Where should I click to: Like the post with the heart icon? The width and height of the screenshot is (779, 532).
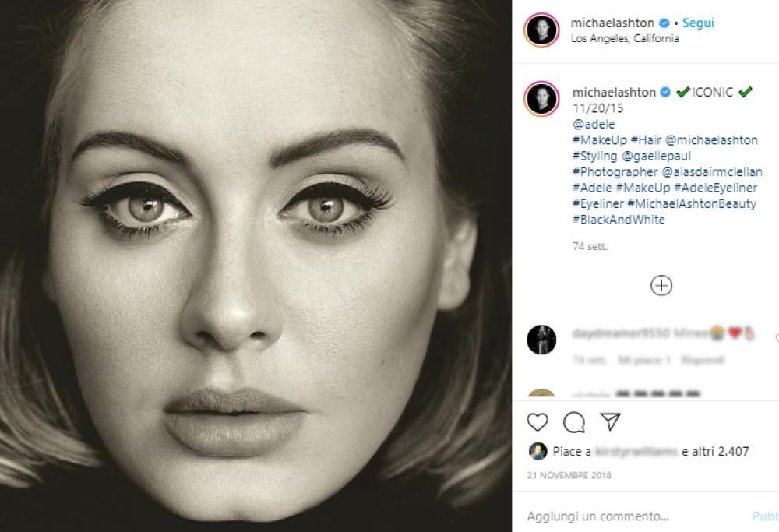tap(538, 422)
